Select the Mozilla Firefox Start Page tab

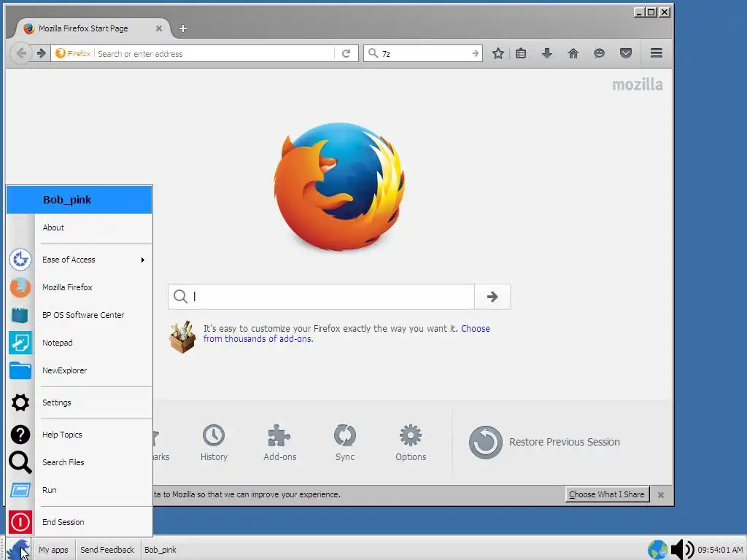click(90, 28)
